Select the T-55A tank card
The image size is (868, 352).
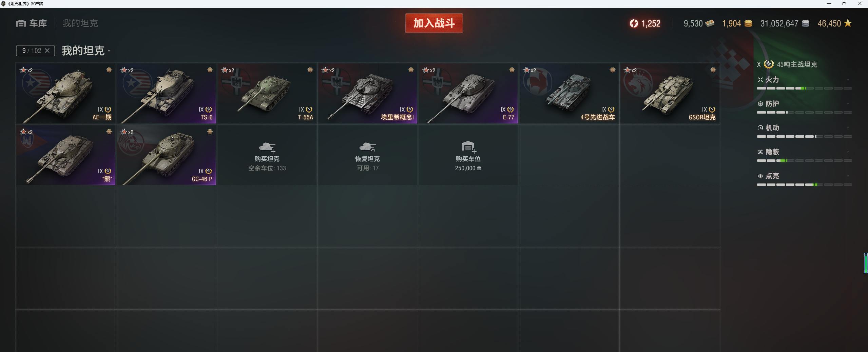pos(267,93)
